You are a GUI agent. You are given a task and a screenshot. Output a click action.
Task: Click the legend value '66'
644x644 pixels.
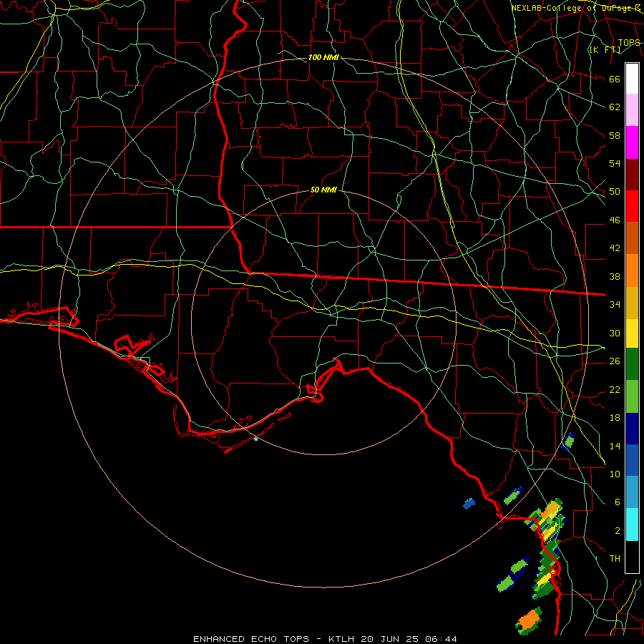(x=615, y=79)
